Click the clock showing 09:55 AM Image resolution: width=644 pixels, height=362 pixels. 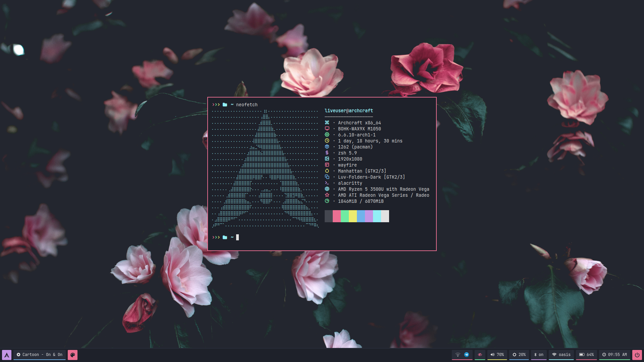pyautogui.click(x=614, y=355)
